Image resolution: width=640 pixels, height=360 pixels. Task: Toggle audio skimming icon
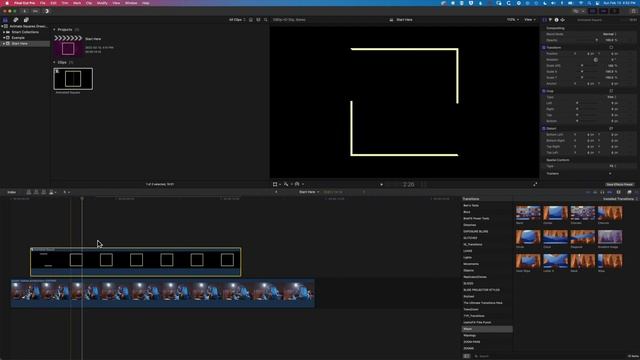click(595, 192)
